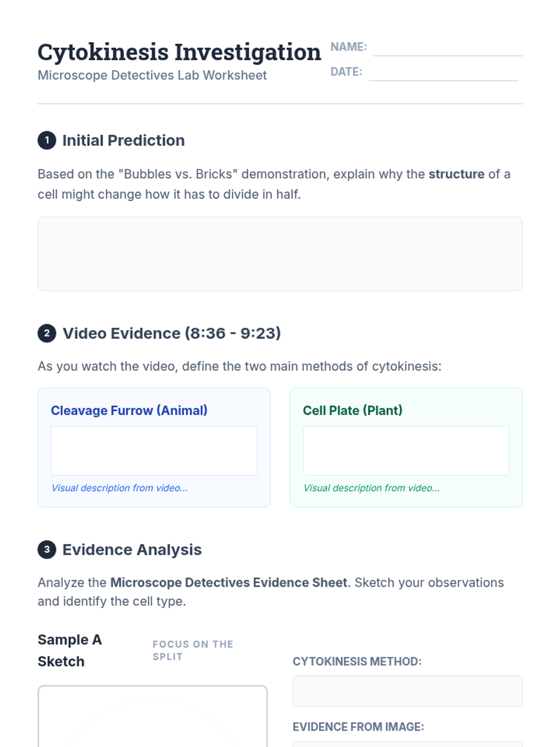This screenshot has height=747, width=560.
Task: Click the Focus on the Split label
Action: (x=193, y=650)
